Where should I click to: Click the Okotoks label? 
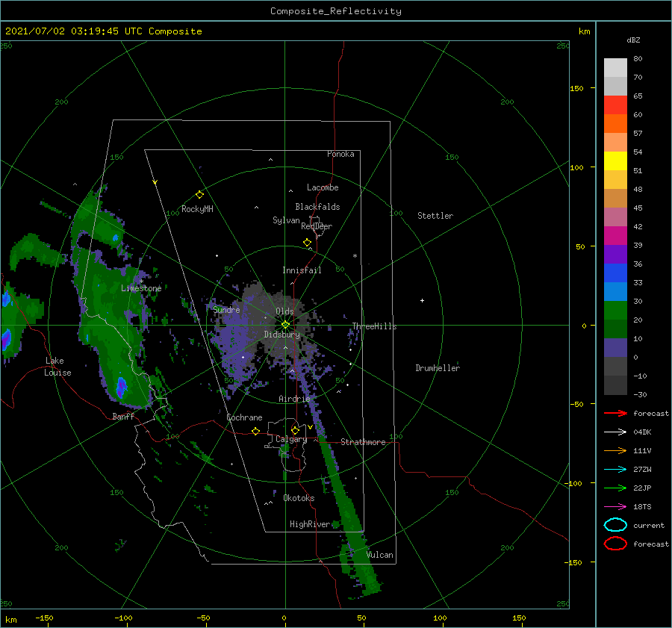299,497
